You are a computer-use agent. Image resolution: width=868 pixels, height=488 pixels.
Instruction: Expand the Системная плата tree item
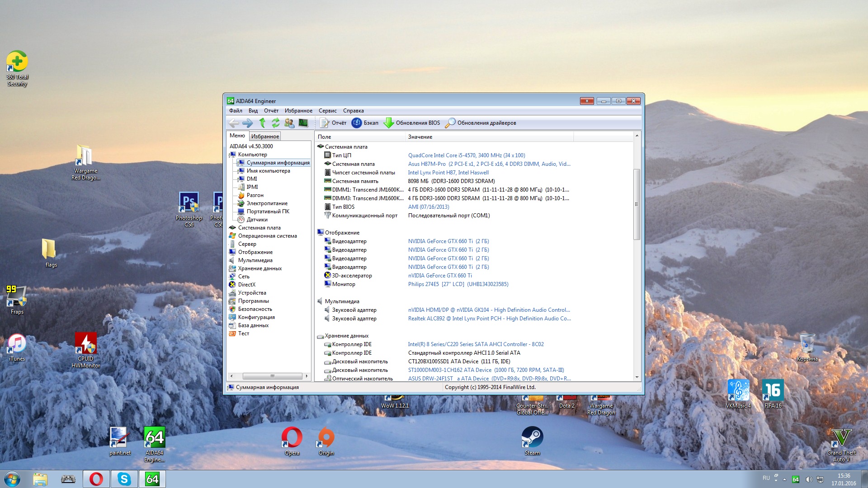pos(259,228)
